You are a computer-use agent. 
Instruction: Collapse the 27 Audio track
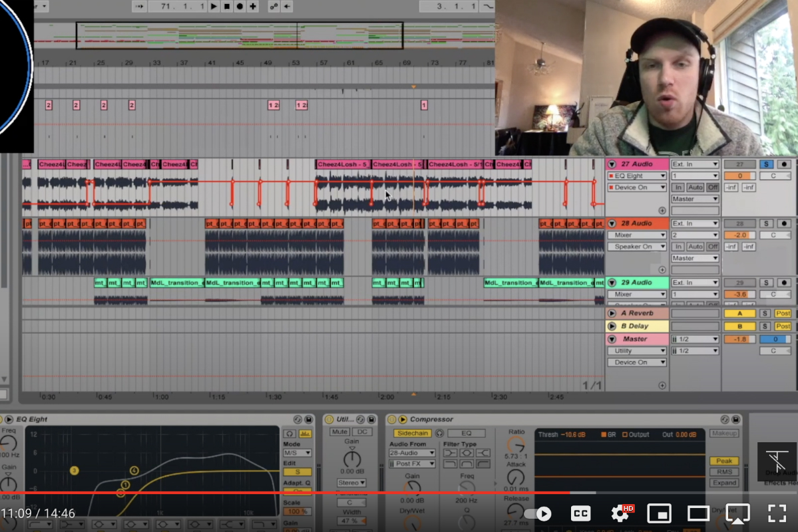tap(612, 164)
